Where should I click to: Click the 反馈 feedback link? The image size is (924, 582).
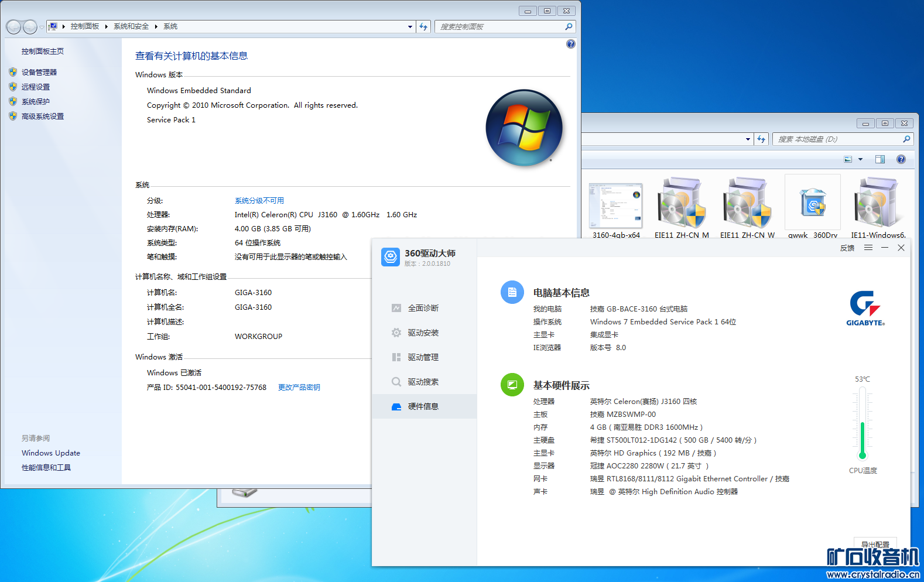pos(847,248)
